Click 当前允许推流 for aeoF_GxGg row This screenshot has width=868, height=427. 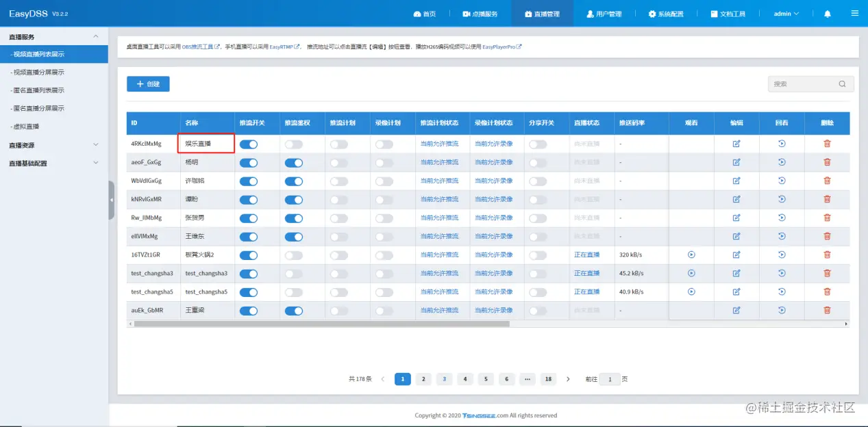click(439, 162)
